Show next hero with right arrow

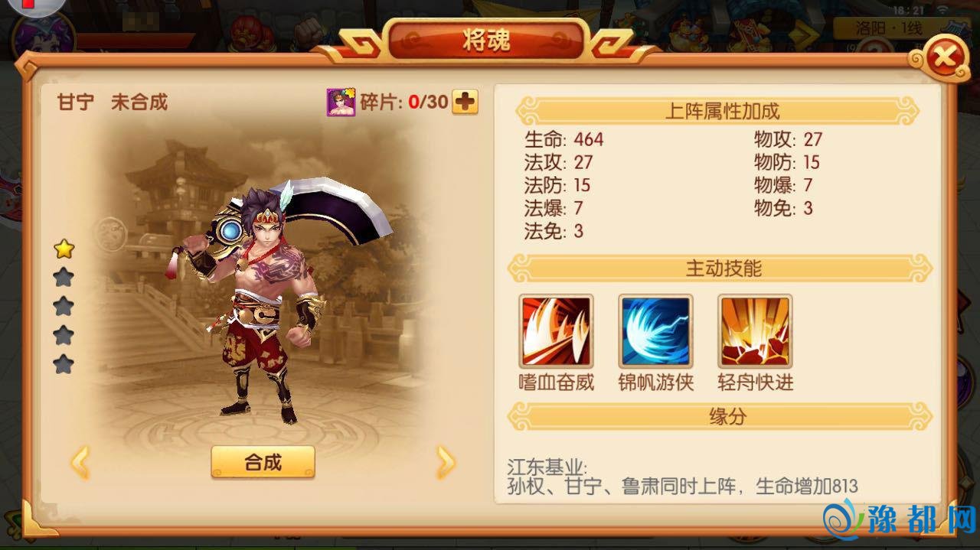click(x=446, y=462)
